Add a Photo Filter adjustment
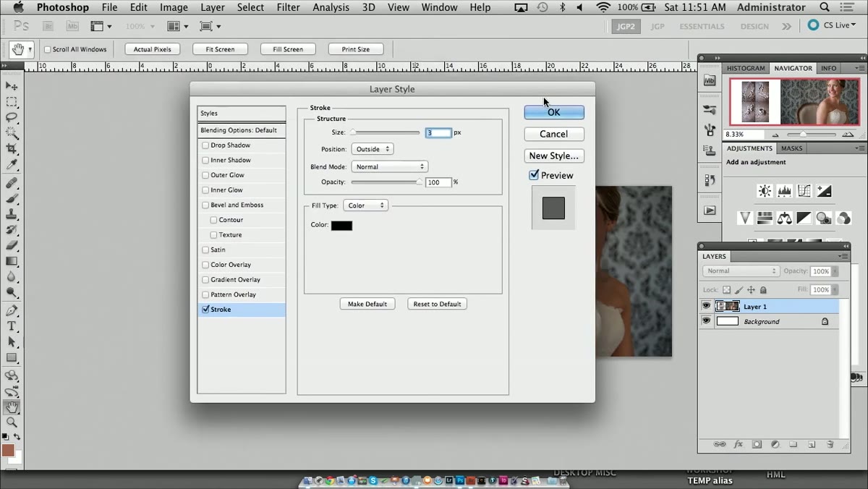This screenshot has width=868, height=489. (823, 218)
